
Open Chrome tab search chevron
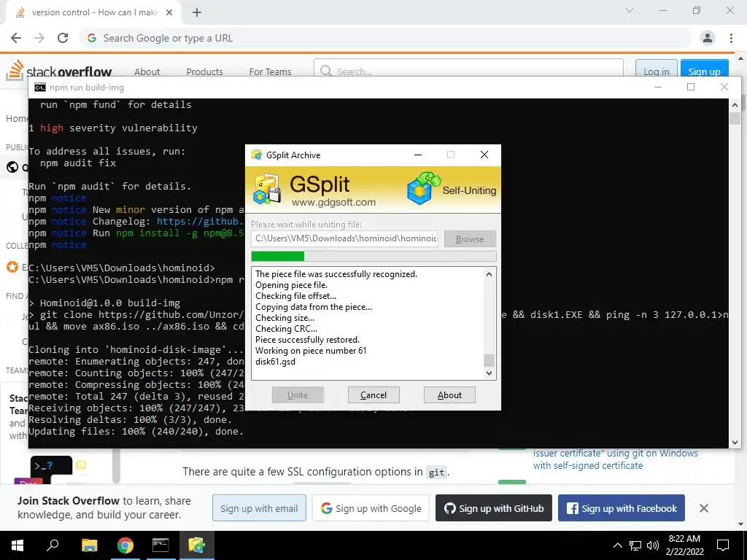(x=630, y=10)
